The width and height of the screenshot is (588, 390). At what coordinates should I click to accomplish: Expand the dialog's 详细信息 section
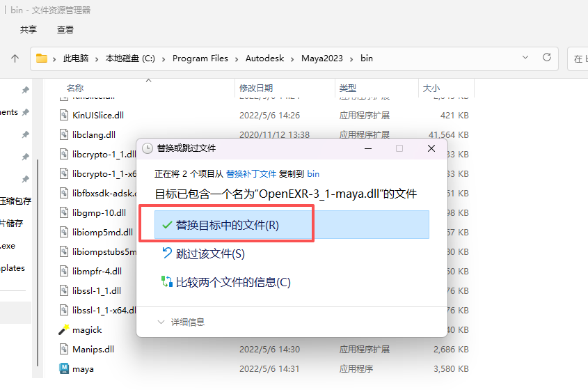[x=181, y=322]
